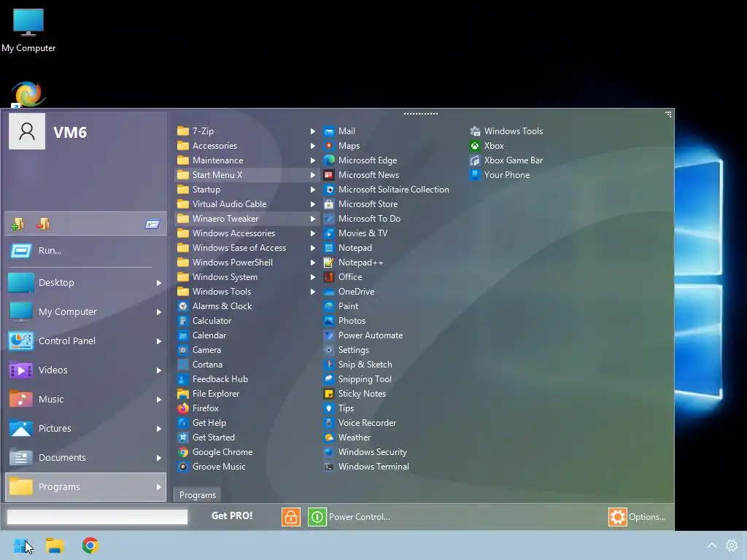747x560 pixels.
Task: Launch Notepad++ entry
Action: [x=353, y=262]
